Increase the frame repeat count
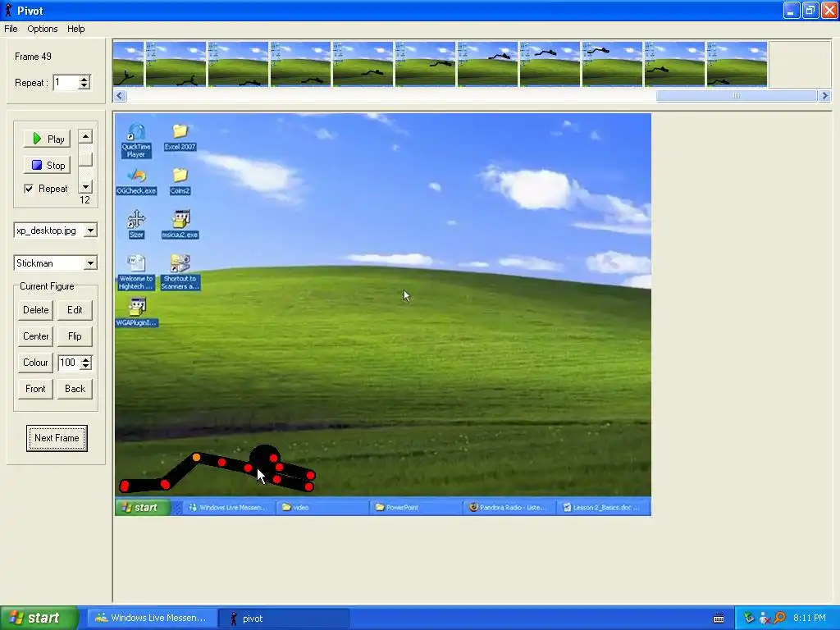The height and width of the screenshot is (630, 840). tap(84, 80)
